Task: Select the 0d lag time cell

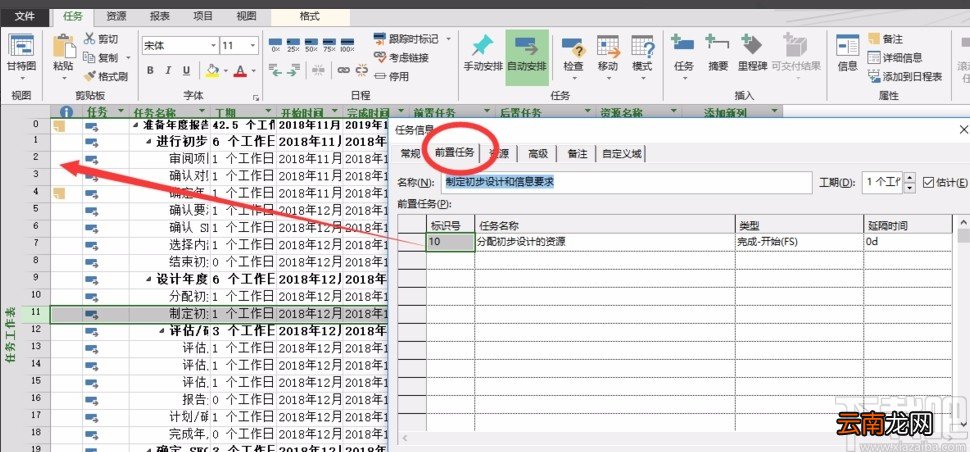Action: pos(908,242)
